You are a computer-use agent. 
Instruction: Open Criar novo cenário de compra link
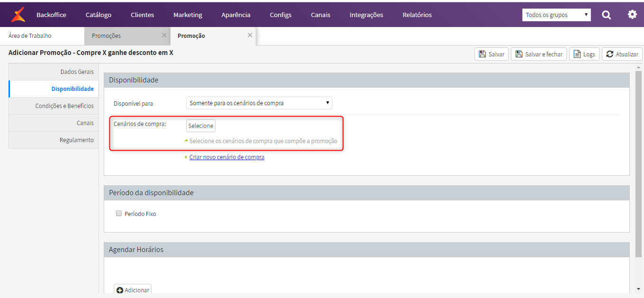tap(227, 157)
